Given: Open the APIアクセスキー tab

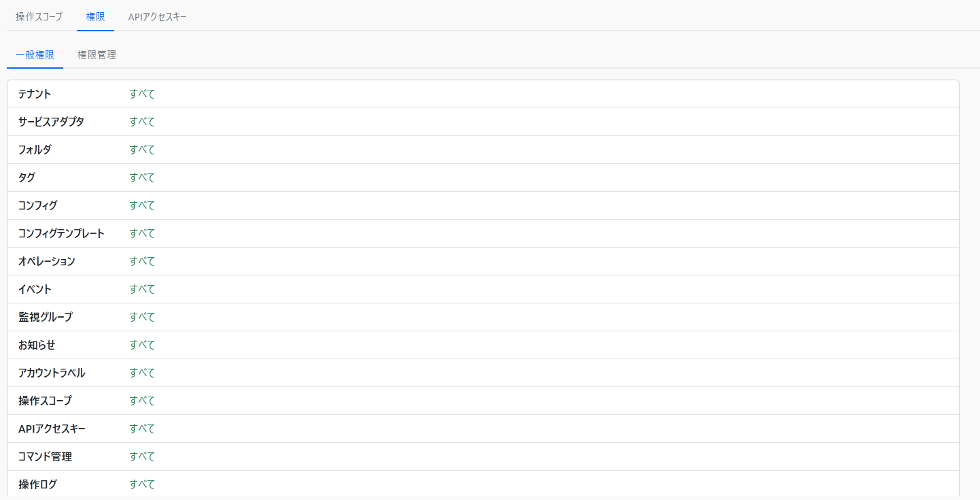Looking at the screenshot, I should point(157,17).
